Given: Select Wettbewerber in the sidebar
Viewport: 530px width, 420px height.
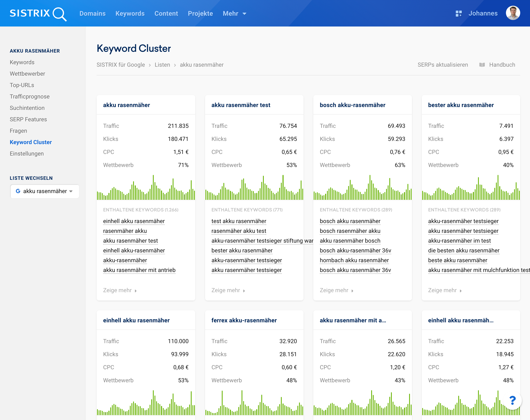Looking at the screenshot, I should (27, 74).
